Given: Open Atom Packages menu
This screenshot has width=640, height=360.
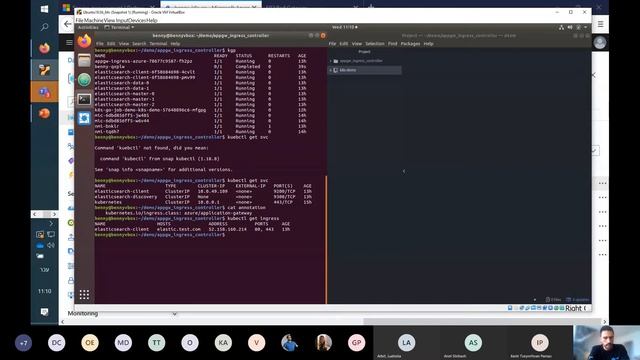Looking at the screenshot, I should [x=410, y=44].
